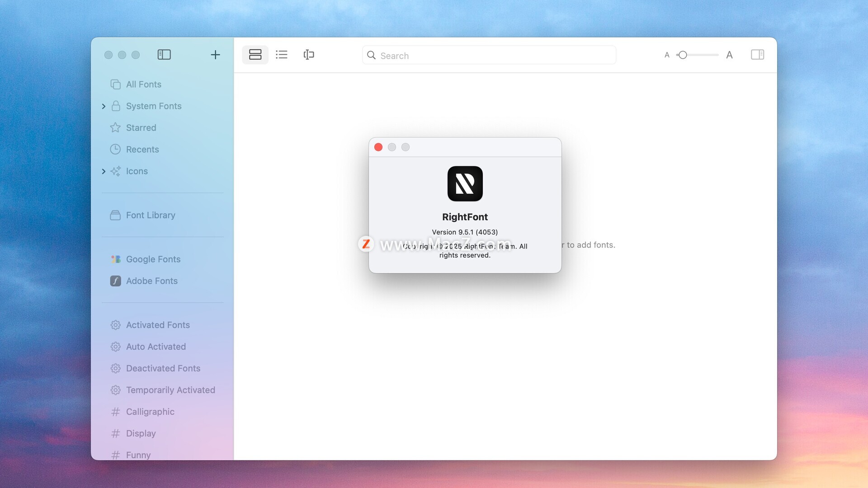Viewport: 868px width, 488px height.
Task: Select Deactivated Fonts list
Action: [163, 368]
